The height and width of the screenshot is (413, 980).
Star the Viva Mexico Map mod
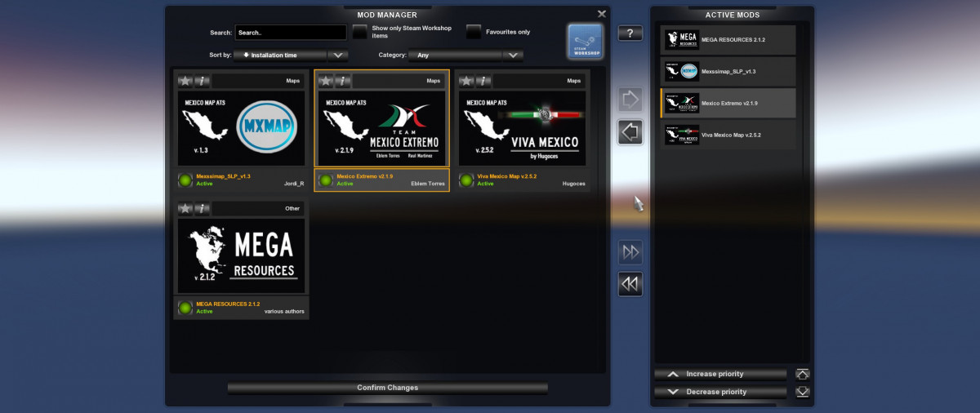[x=467, y=81]
